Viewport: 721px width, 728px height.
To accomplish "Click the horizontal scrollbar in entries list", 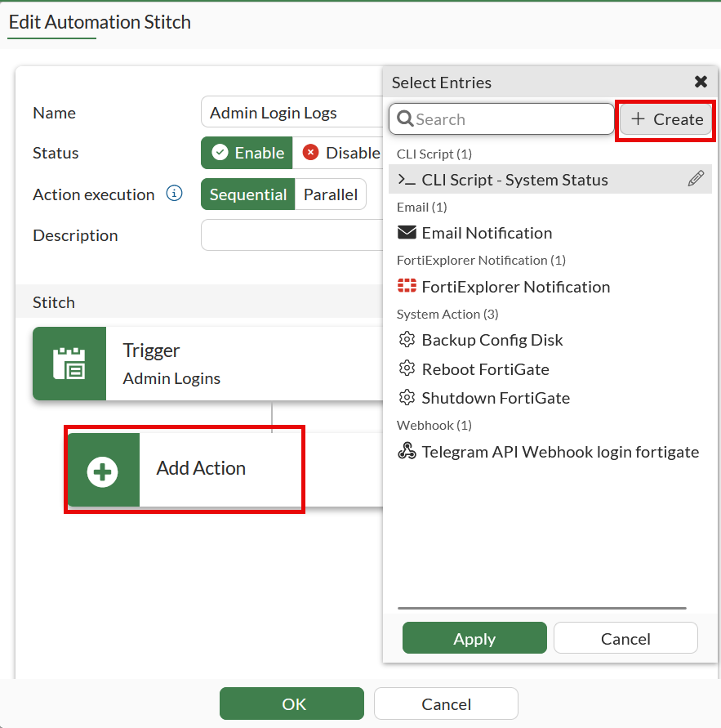I will click(x=541, y=608).
